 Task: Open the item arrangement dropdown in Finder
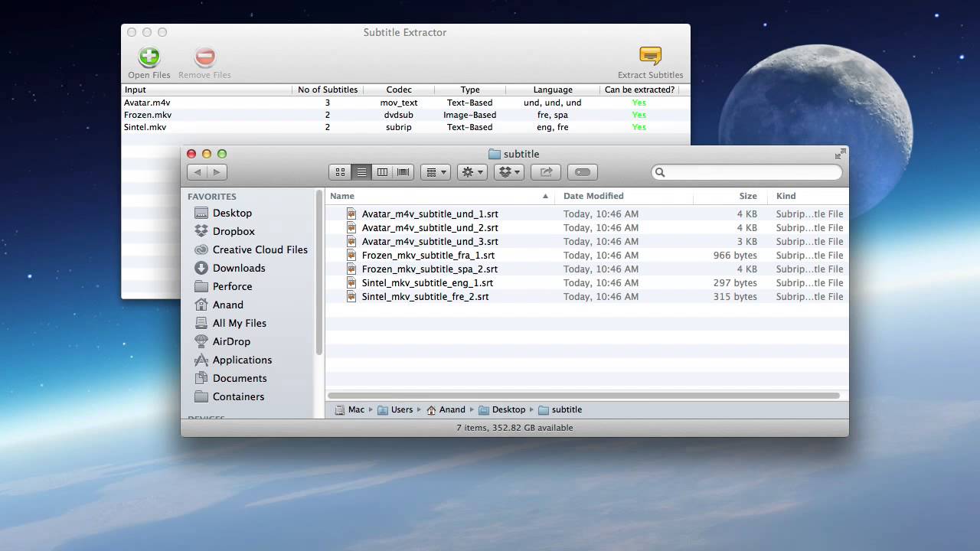tap(436, 172)
